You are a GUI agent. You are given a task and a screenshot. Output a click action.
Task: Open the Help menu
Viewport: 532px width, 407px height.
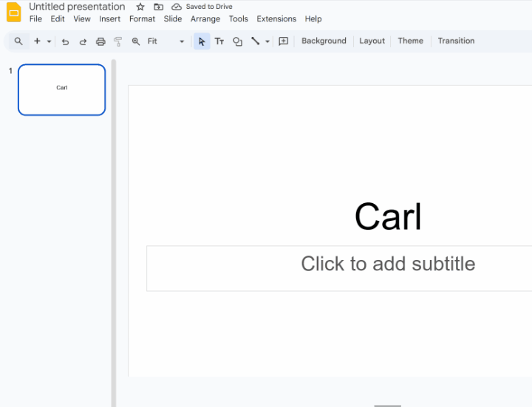click(313, 19)
